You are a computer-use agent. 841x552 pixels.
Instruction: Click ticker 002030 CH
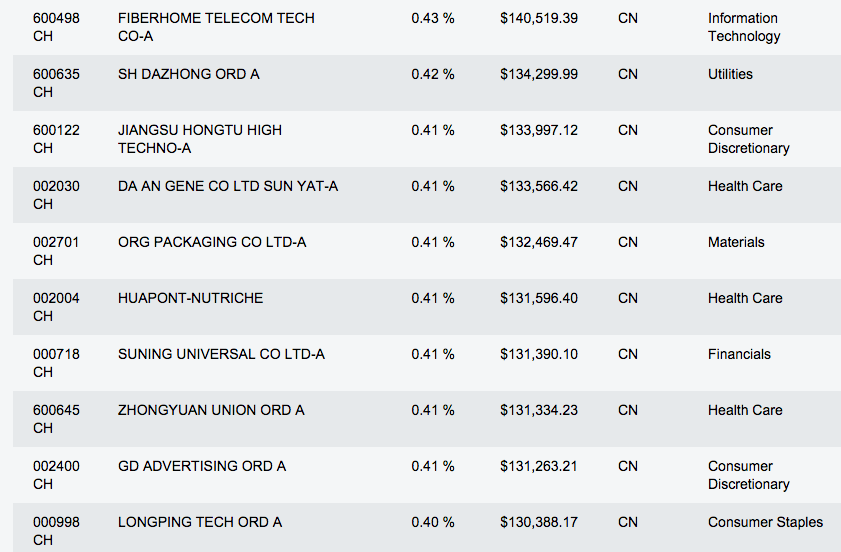click(x=56, y=195)
